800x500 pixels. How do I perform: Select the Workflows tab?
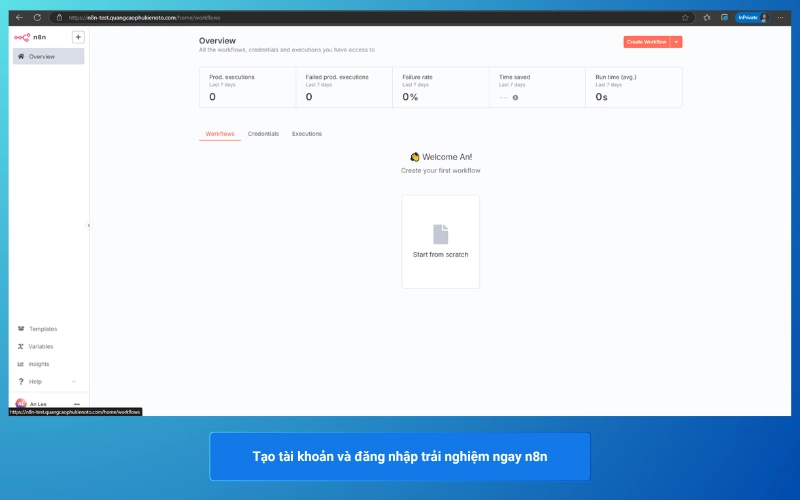coord(220,134)
